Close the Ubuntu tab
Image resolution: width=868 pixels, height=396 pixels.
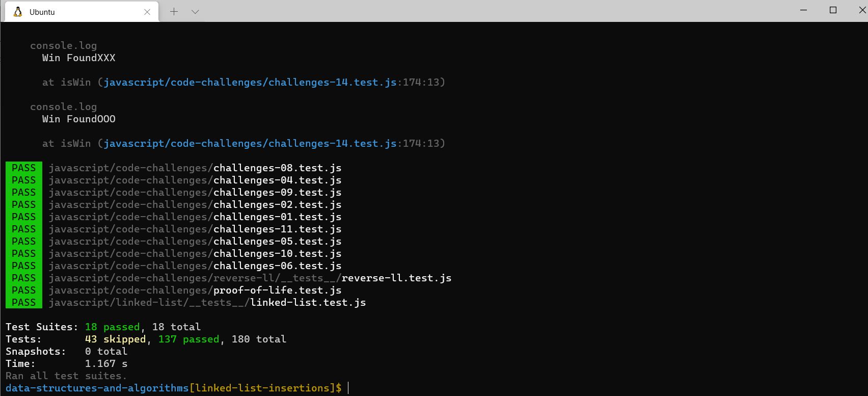147,12
